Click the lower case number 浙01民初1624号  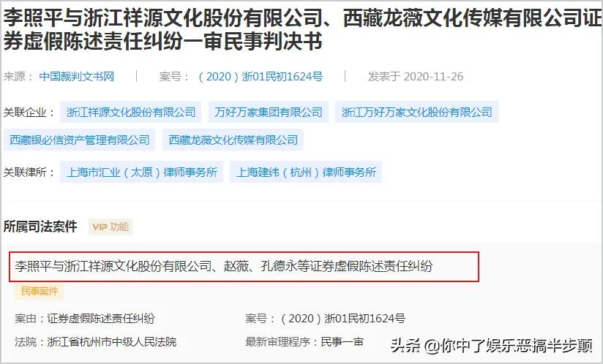coord(342,318)
